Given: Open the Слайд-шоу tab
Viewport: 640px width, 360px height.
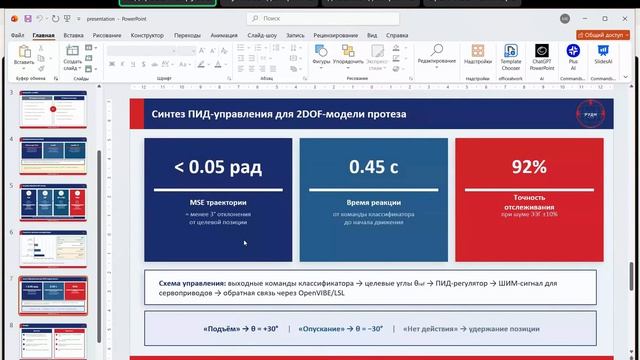Looking at the screenshot, I should [262, 36].
